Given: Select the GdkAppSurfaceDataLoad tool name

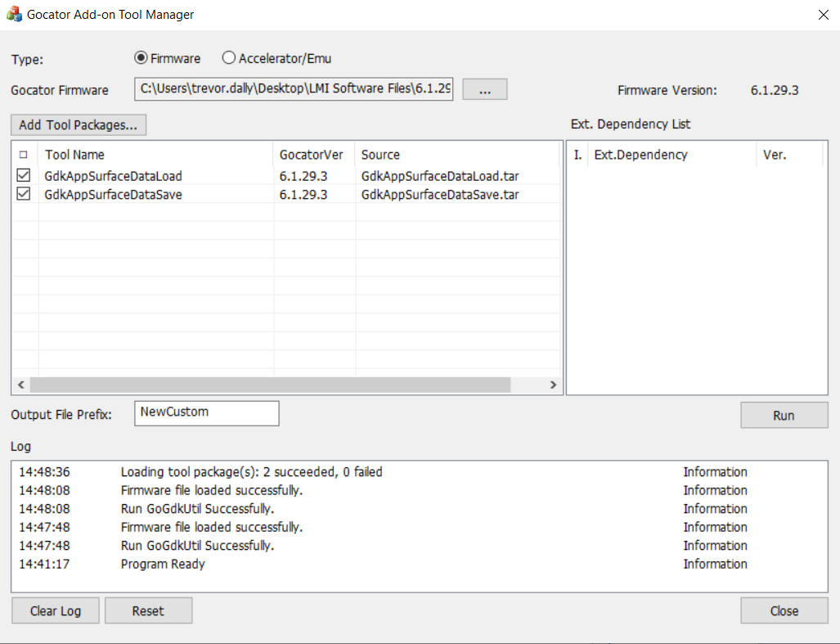Looking at the screenshot, I should pos(113,176).
